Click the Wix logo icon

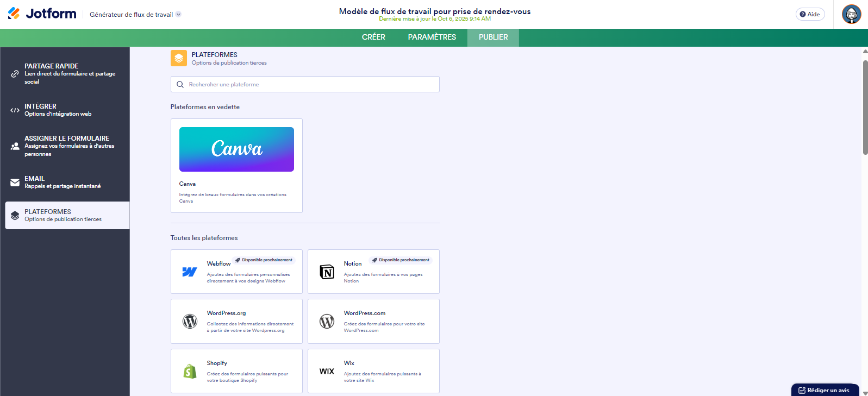[327, 372]
